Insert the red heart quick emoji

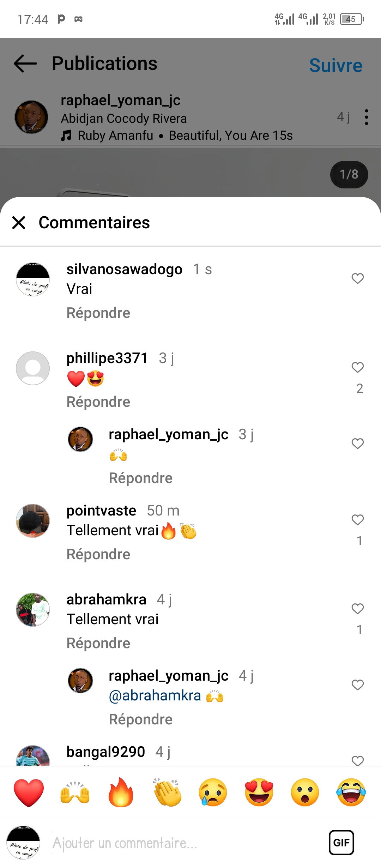pyautogui.click(x=29, y=792)
